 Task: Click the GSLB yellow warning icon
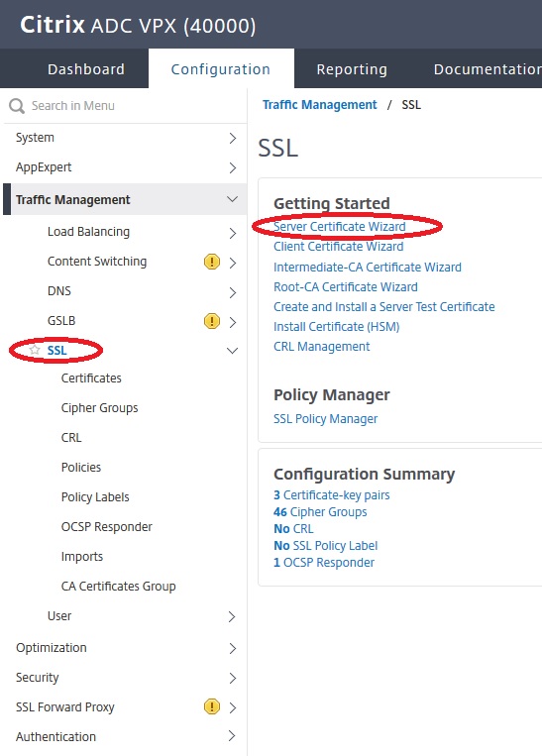pyautogui.click(x=212, y=321)
